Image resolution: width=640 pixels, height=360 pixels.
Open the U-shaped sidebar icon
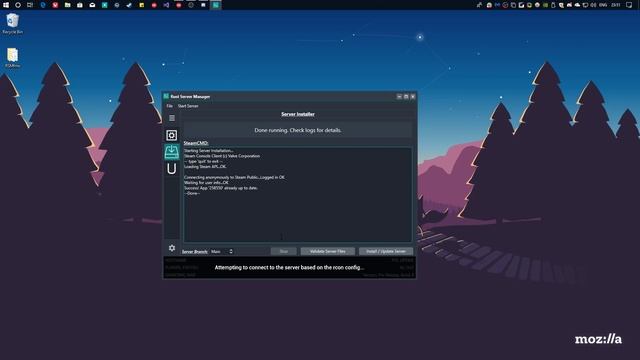[171, 169]
